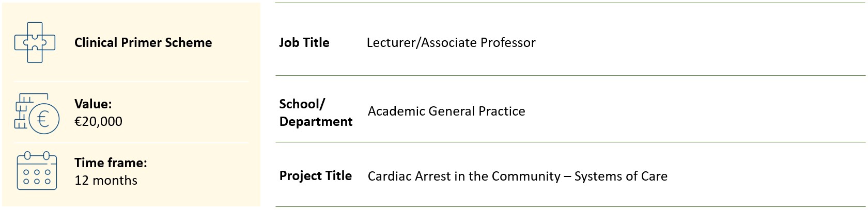Select the Cardiac Arrest in the Community title
This screenshot has height=210, width=868.
[517, 176]
